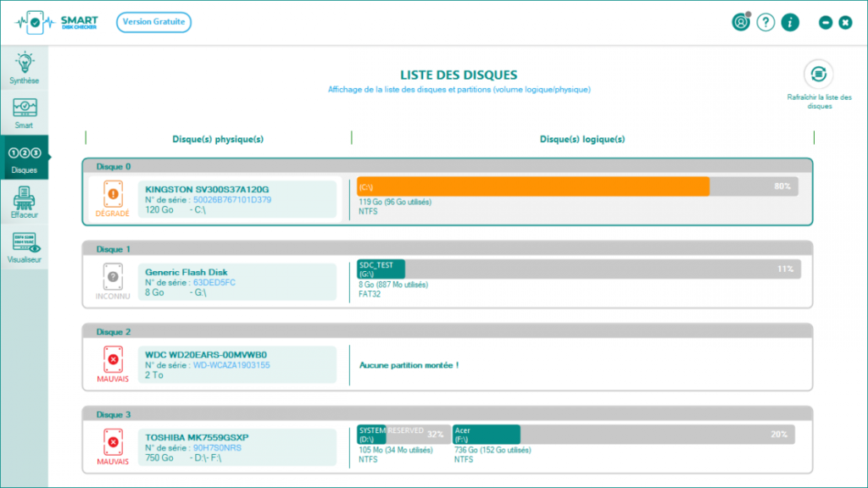Click the 'Aucune partition montée !' message

pyautogui.click(x=409, y=365)
